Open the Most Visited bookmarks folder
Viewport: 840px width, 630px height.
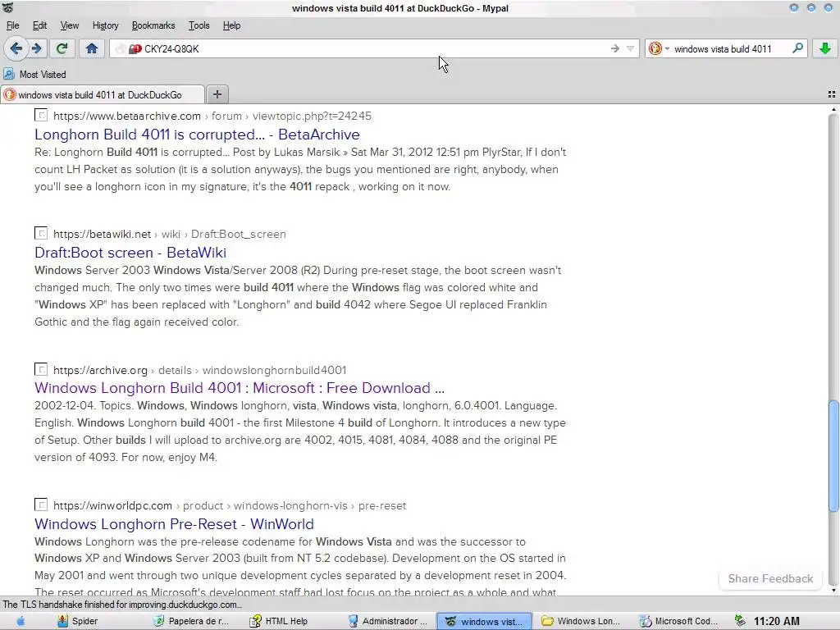pyautogui.click(x=34, y=75)
